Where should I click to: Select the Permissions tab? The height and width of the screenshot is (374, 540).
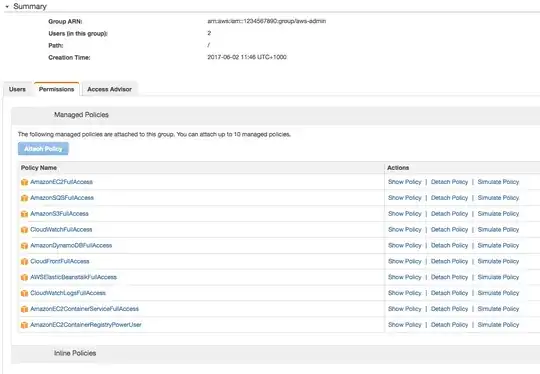[x=56, y=89]
